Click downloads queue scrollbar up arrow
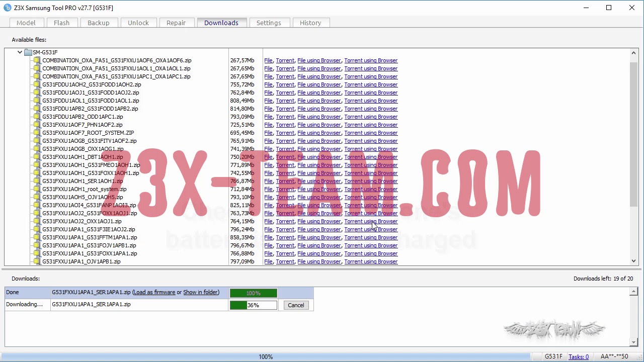The image size is (644, 362). click(634, 292)
